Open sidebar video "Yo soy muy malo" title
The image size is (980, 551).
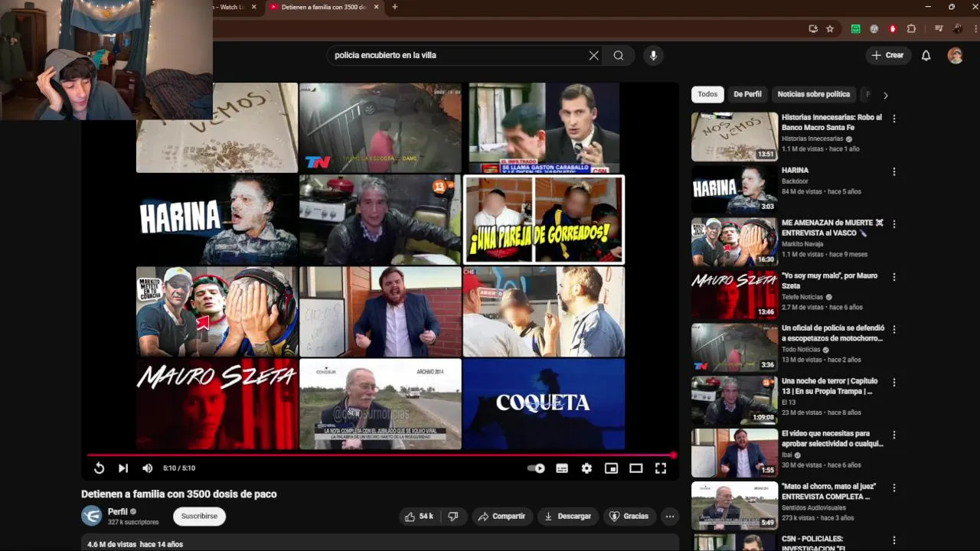click(x=829, y=280)
